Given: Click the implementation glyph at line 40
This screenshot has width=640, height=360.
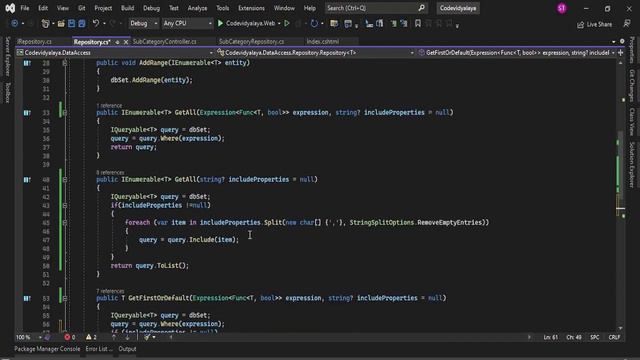Looking at the screenshot, I should click(x=27, y=180).
